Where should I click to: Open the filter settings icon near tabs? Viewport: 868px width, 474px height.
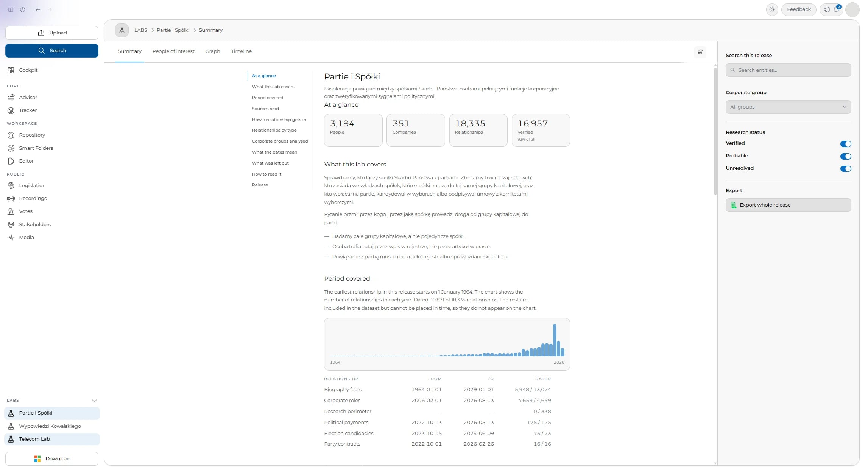click(x=700, y=51)
